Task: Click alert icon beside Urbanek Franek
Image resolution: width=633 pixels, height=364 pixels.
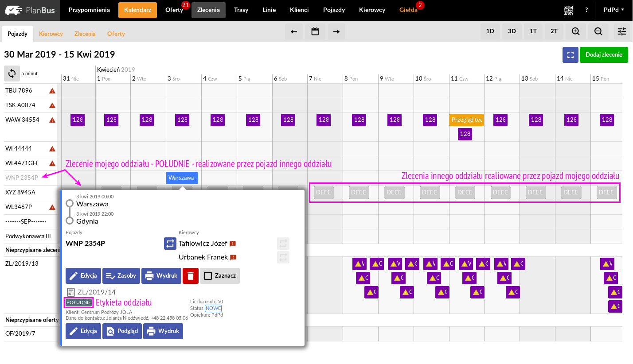Action: click(x=233, y=257)
